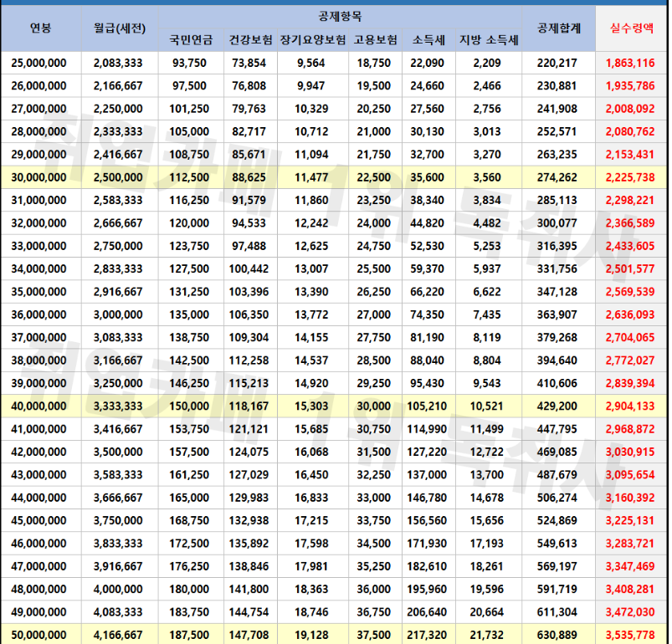Select annual salary 36,000,000

click(38, 314)
